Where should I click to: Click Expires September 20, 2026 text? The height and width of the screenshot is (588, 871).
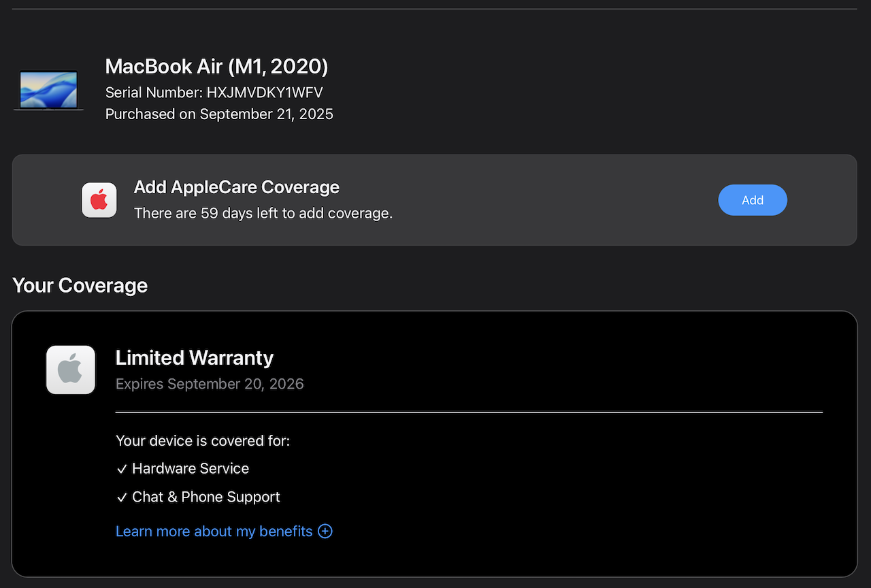pos(210,384)
